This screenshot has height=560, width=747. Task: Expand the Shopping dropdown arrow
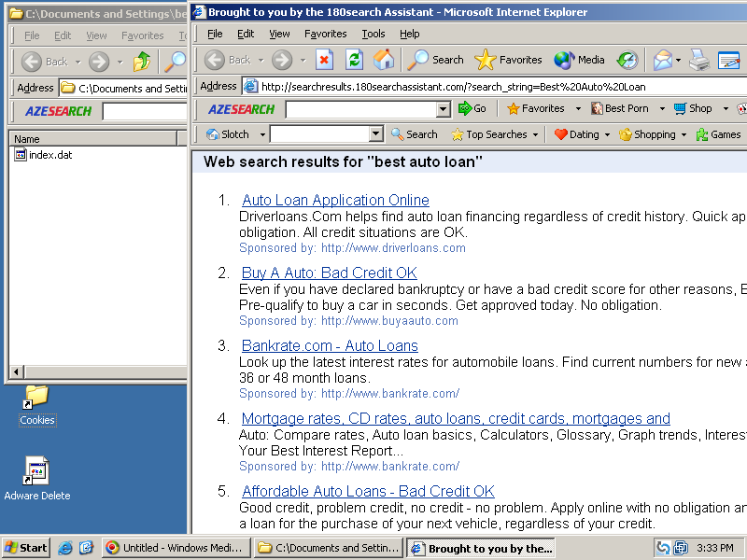684,134
